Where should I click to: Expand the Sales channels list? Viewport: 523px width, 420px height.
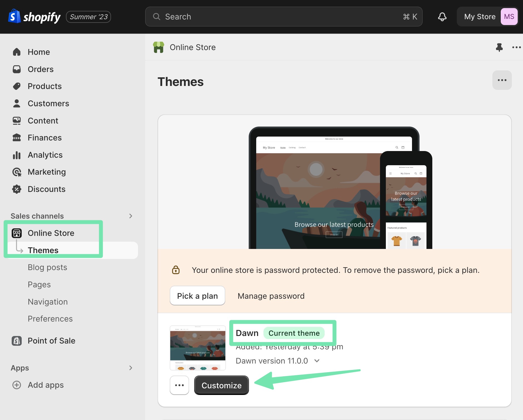click(x=130, y=216)
